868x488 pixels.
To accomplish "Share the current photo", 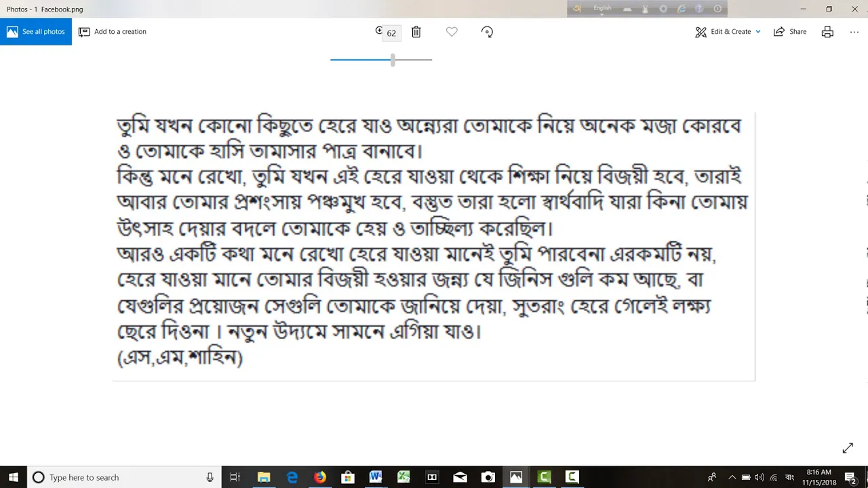I will (x=790, y=32).
